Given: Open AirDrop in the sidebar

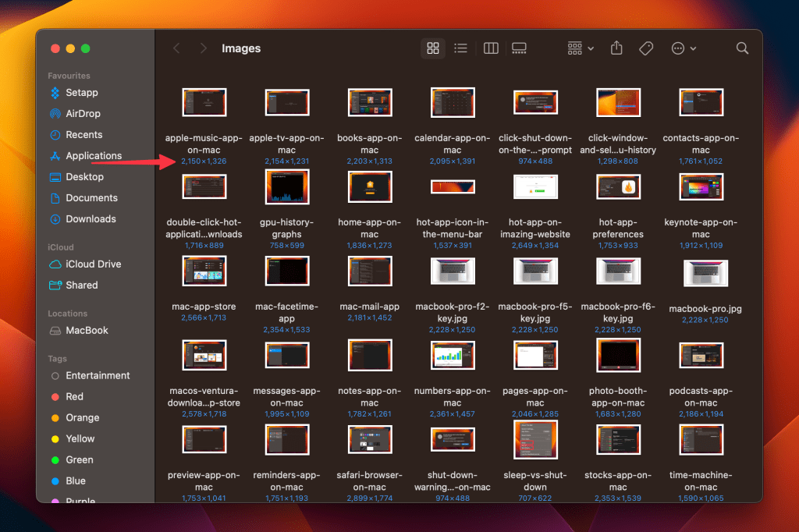Looking at the screenshot, I should point(83,114).
